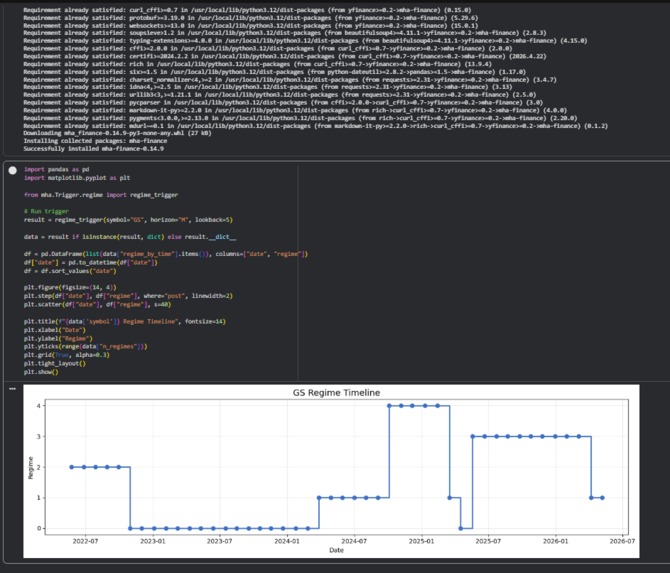Click the typing-extensions>=4.0.0 requirement line
This screenshot has height=573, width=670.
(x=306, y=41)
